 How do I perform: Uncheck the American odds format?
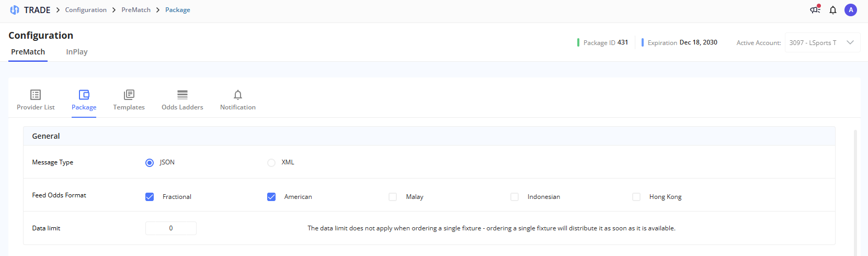coord(271,197)
